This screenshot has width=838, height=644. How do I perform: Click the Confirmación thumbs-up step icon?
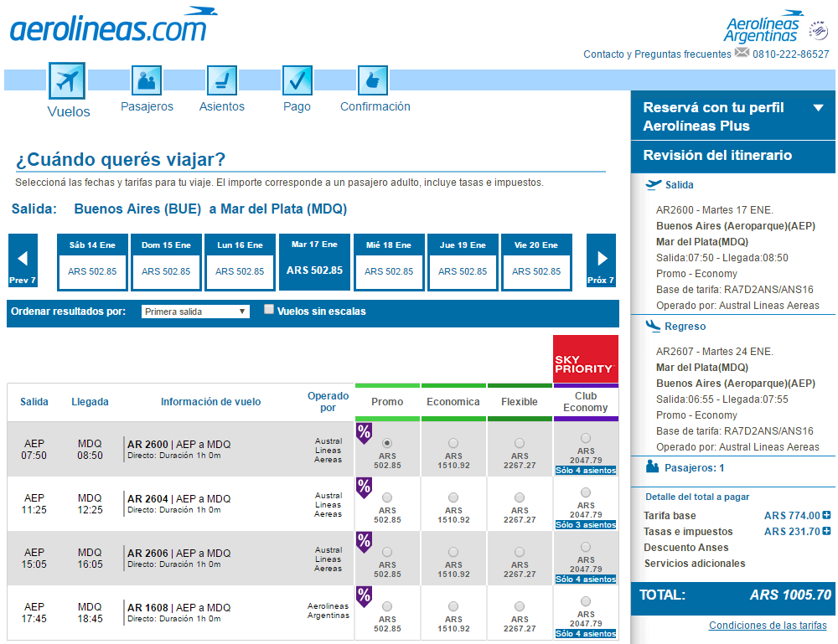373,80
